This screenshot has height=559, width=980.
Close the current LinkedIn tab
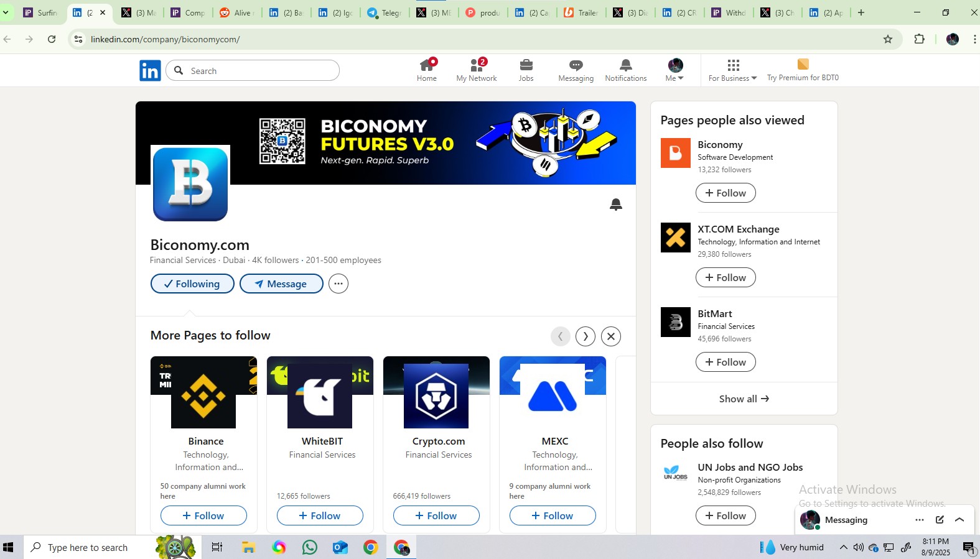pyautogui.click(x=103, y=12)
